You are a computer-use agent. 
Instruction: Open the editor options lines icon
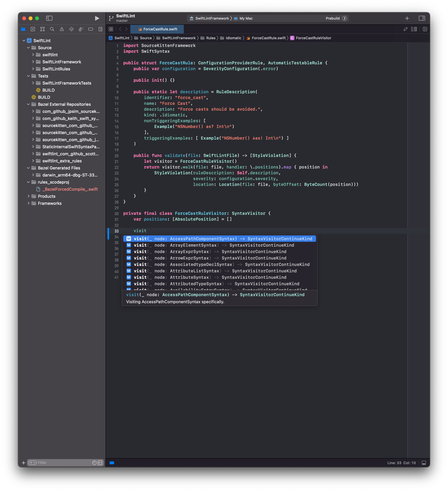pyautogui.click(x=414, y=29)
